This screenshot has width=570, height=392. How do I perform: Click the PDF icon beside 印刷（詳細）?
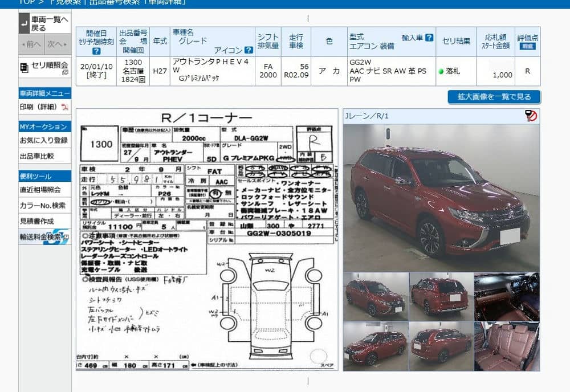click(x=64, y=107)
